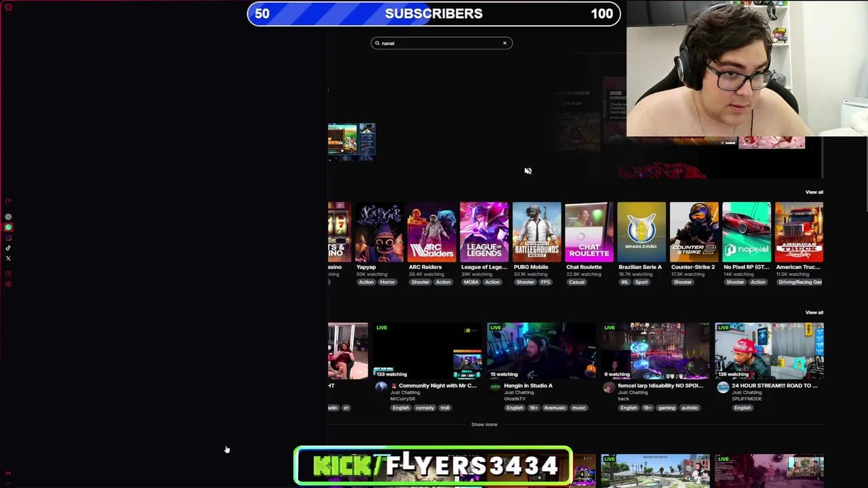The width and height of the screenshot is (868, 488).
Task: Open TikTok in the sidebar
Action: (x=8, y=247)
